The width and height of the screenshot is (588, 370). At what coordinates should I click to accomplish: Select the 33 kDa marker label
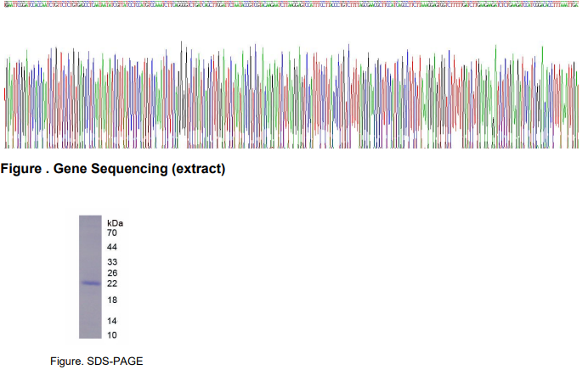112,262
